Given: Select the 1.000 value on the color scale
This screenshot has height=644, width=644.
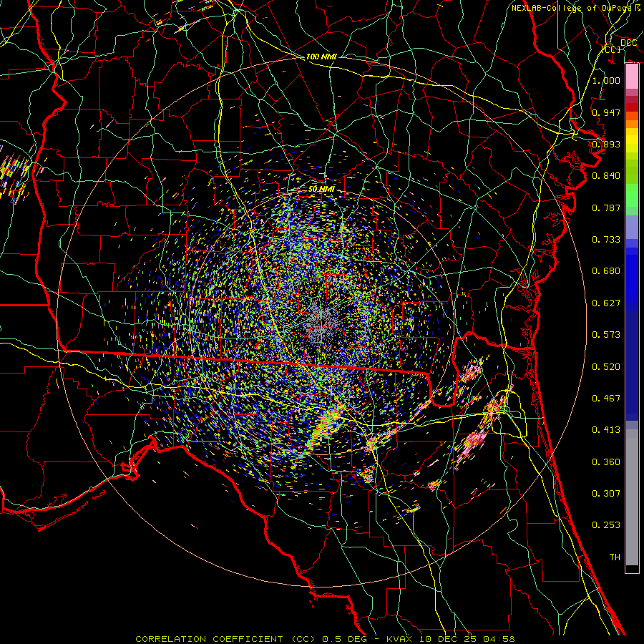Looking at the screenshot, I should 606,80.
